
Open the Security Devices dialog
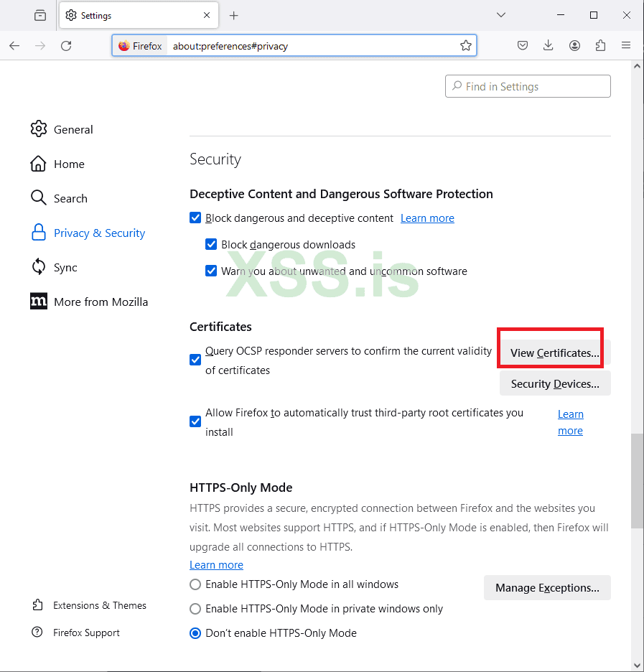(555, 383)
